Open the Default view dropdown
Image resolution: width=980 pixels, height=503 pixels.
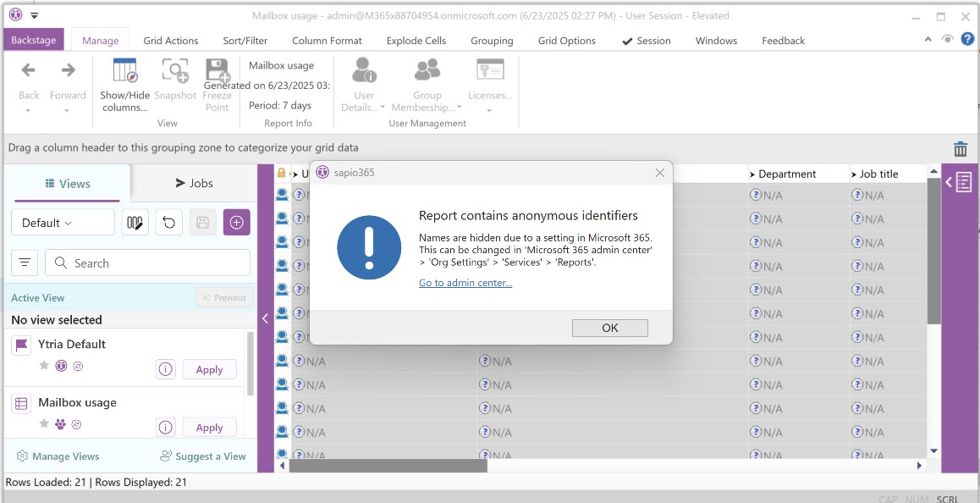click(x=63, y=223)
